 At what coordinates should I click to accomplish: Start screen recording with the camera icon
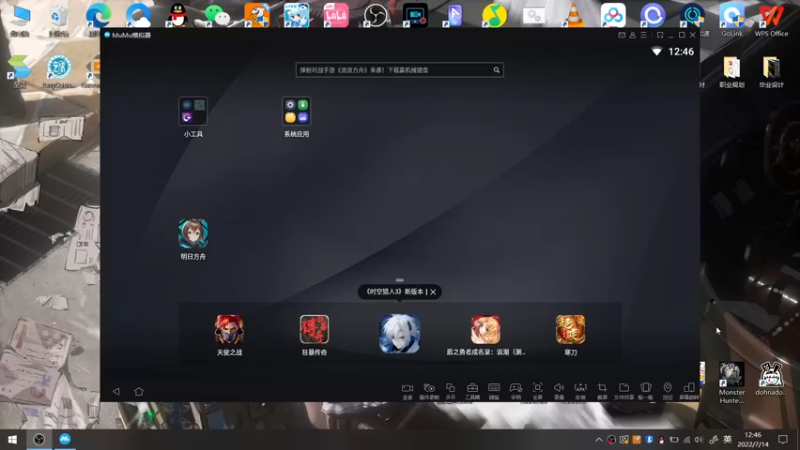click(407, 388)
